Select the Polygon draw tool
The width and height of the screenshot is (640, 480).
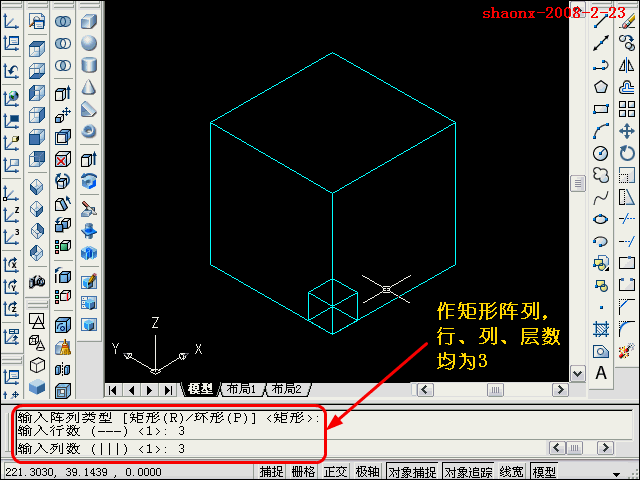click(601, 87)
